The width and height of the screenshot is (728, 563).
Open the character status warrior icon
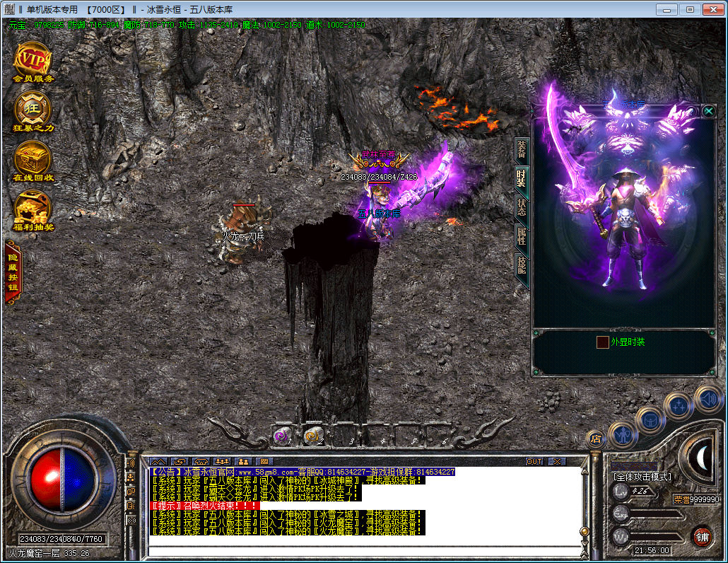click(x=622, y=435)
